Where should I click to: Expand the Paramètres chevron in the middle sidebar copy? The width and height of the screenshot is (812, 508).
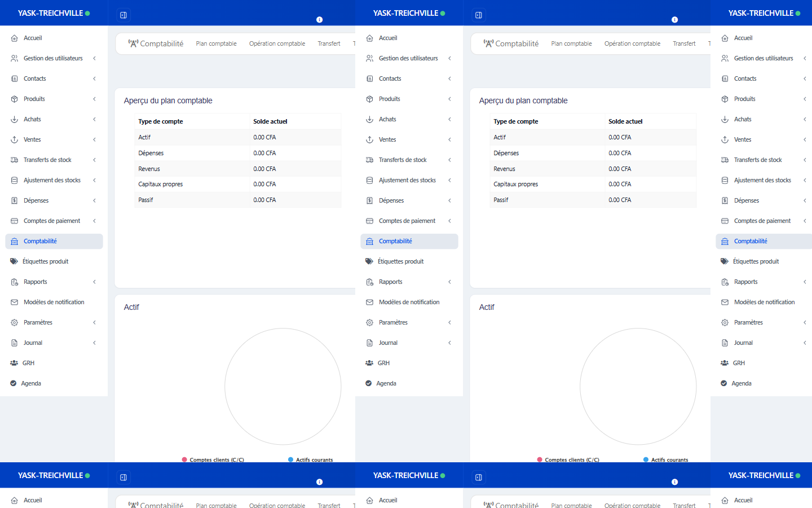coord(449,323)
